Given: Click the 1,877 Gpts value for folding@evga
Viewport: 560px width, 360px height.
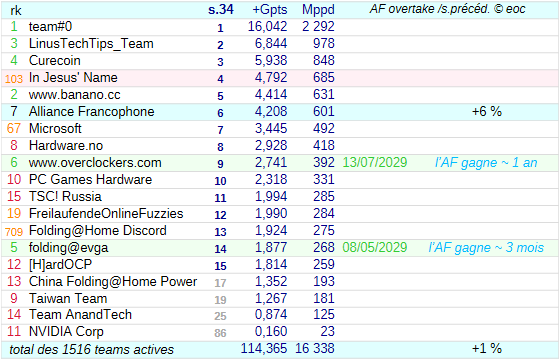Looking at the screenshot, I should [x=271, y=248].
